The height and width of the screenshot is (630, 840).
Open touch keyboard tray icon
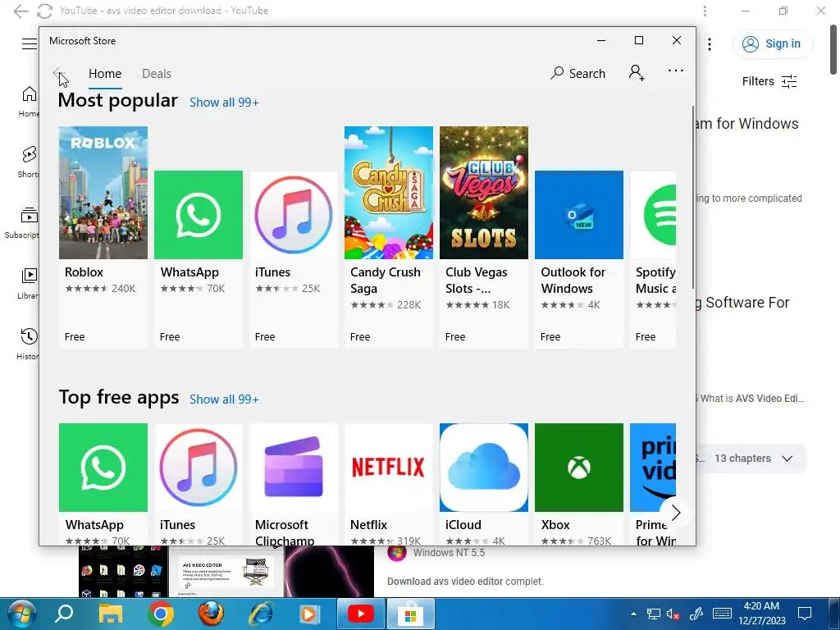[x=722, y=614]
